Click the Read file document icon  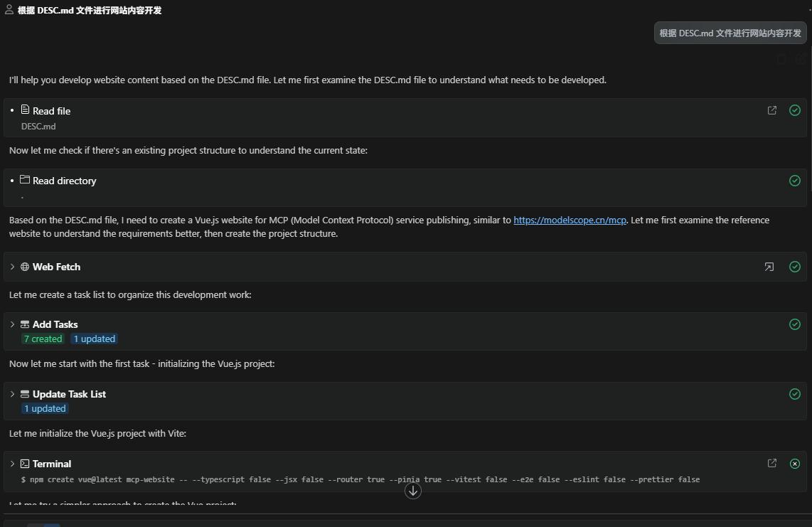pyautogui.click(x=25, y=110)
